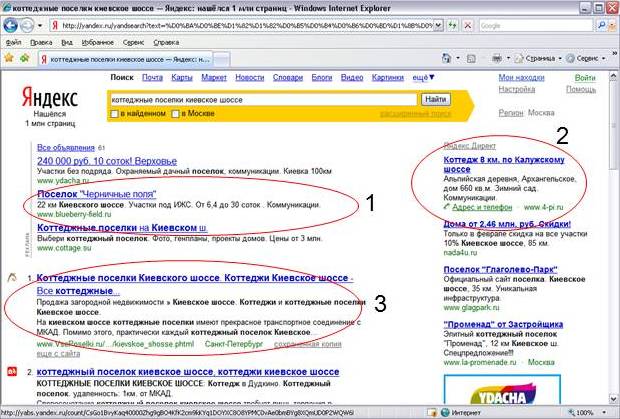The image size is (620, 419).
Task: Select the Yandex search results tab
Action: click(x=126, y=59)
